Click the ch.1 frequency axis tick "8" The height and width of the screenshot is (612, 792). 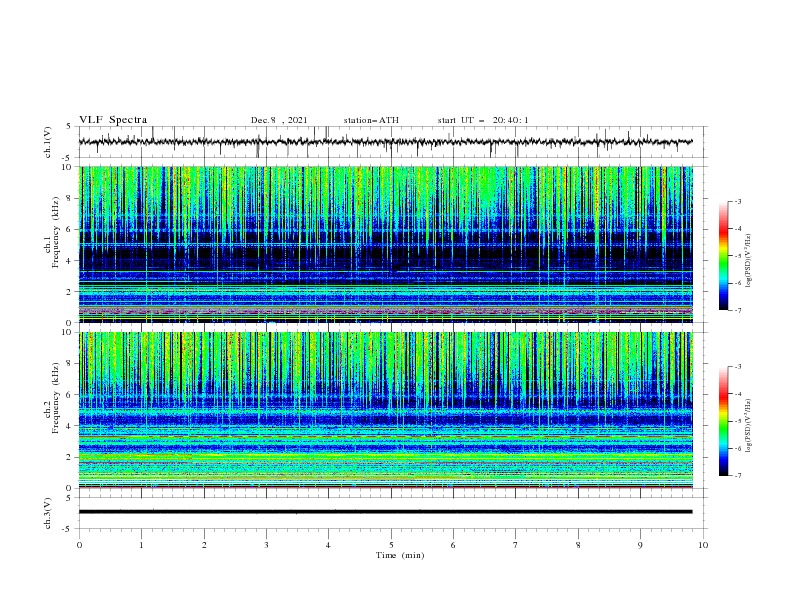pyautogui.click(x=70, y=198)
